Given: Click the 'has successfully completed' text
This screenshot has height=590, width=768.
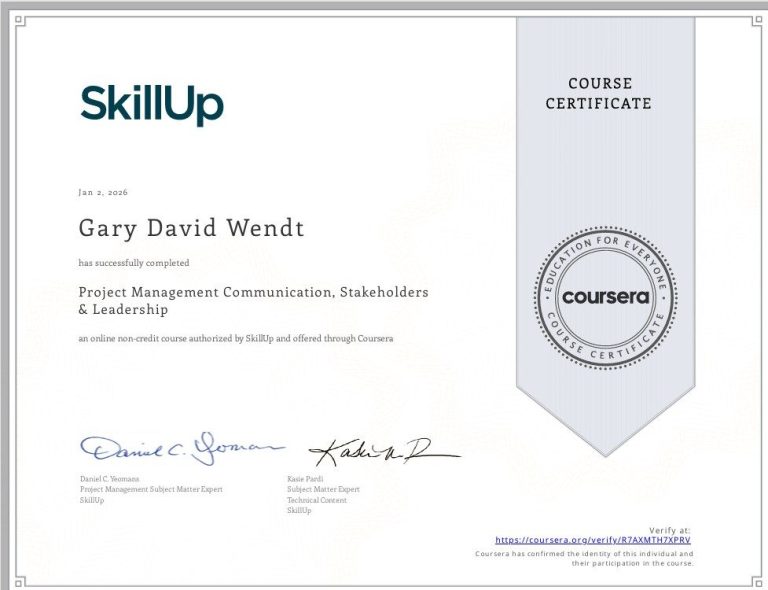Looking at the screenshot, I should coord(134,263).
